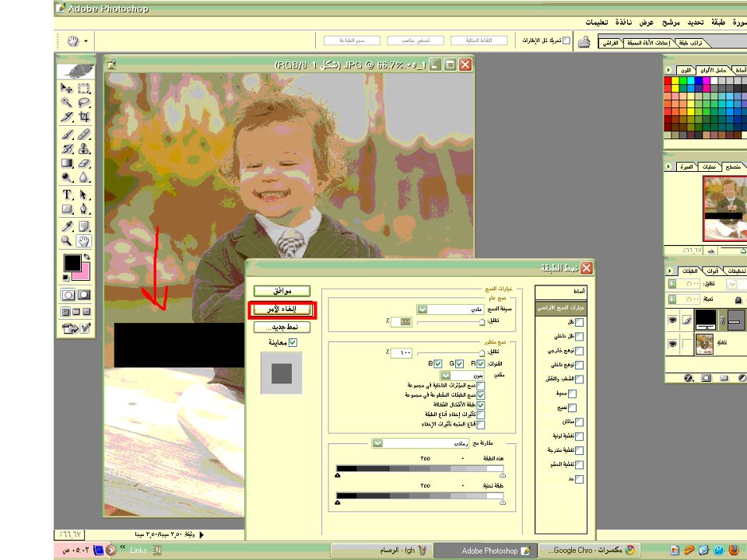Open the مقارنة مع blend-if dropdown
This screenshot has width=747, height=560.
[x=377, y=443]
